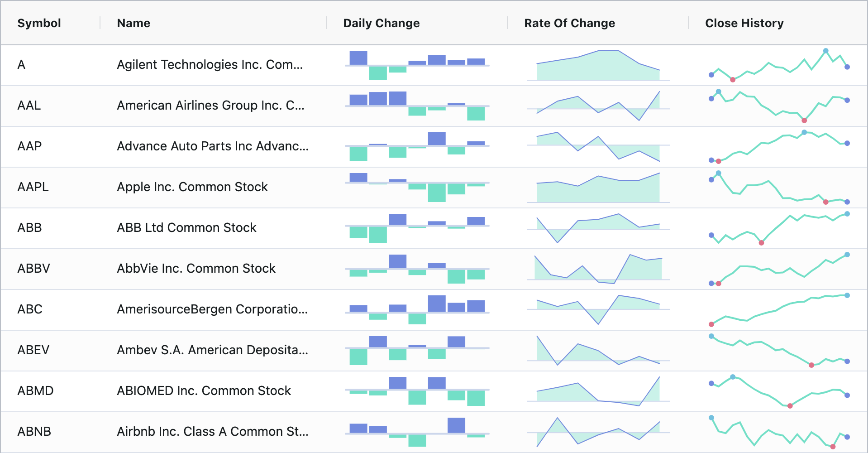Select the ABB Ltd Common Stock cell
The image size is (868, 453).
186,228
